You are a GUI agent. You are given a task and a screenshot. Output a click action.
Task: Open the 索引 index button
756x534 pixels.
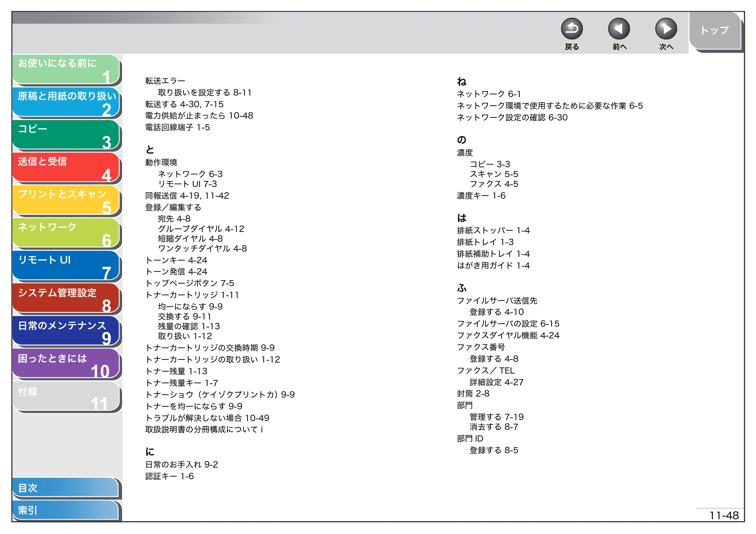[x=65, y=510]
